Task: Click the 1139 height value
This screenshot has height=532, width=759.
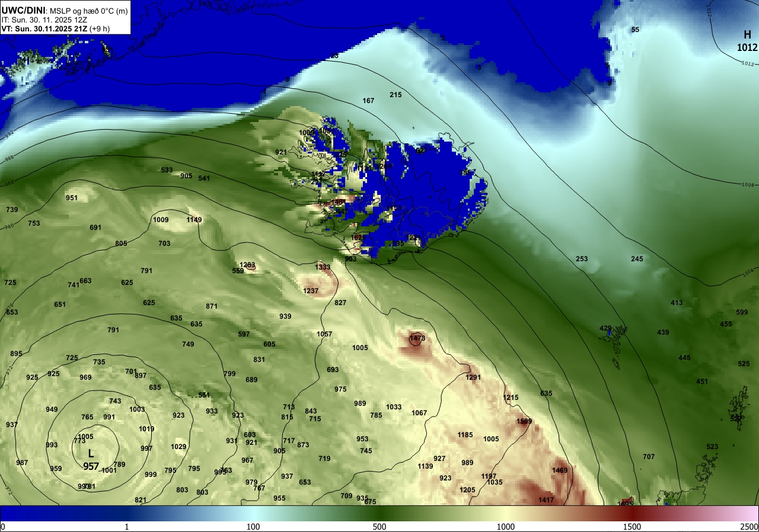Action: tap(425, 466)
